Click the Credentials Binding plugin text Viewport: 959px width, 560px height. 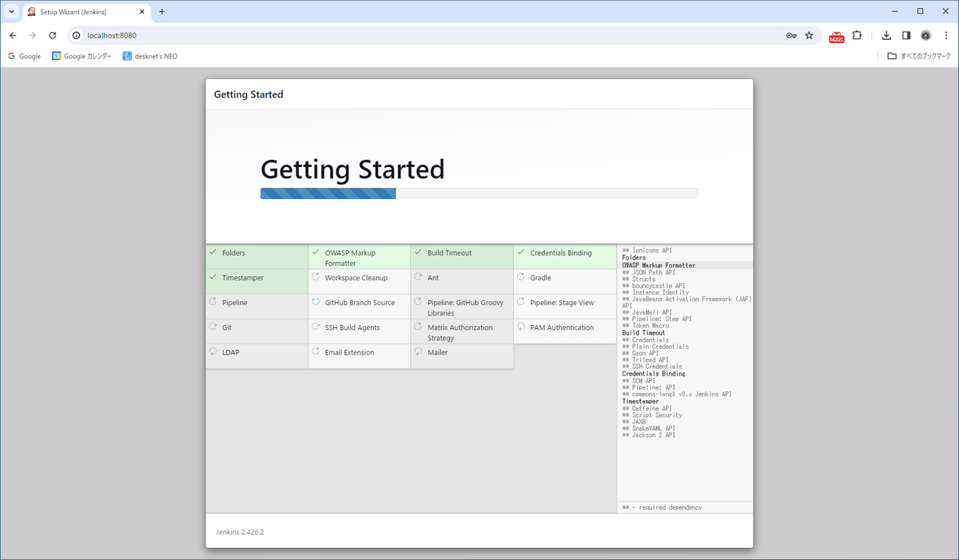pos(561,253)
